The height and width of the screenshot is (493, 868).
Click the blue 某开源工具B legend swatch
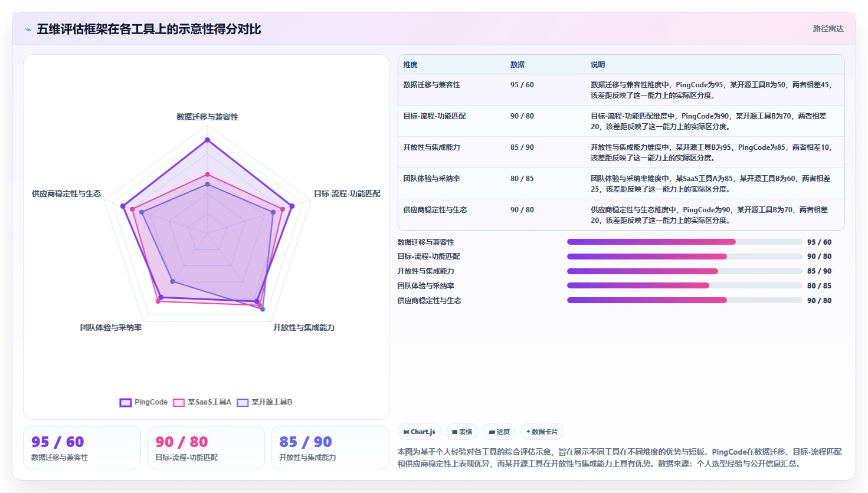coord(243,403)
